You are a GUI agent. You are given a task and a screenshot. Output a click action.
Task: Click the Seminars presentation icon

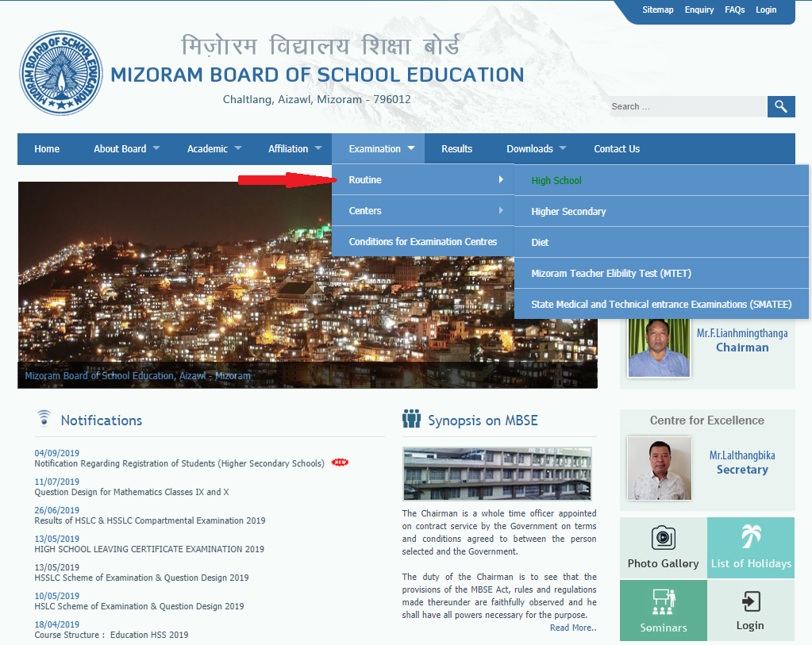tap(663, 602)
